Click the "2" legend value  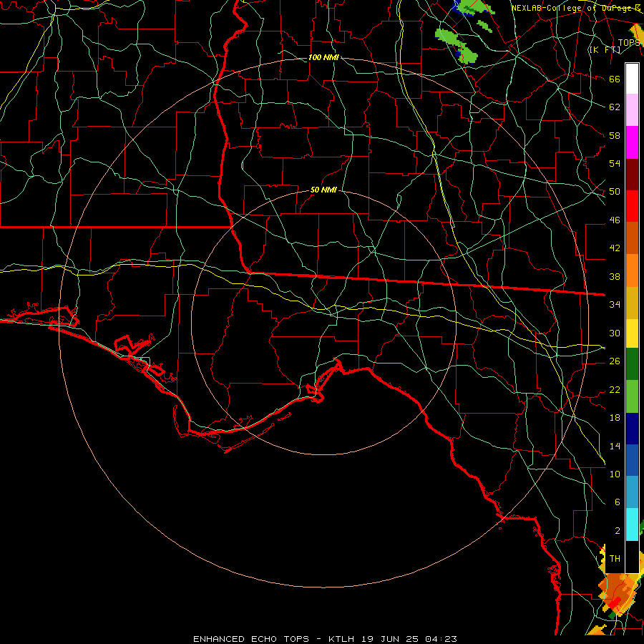tap(618, 531)
